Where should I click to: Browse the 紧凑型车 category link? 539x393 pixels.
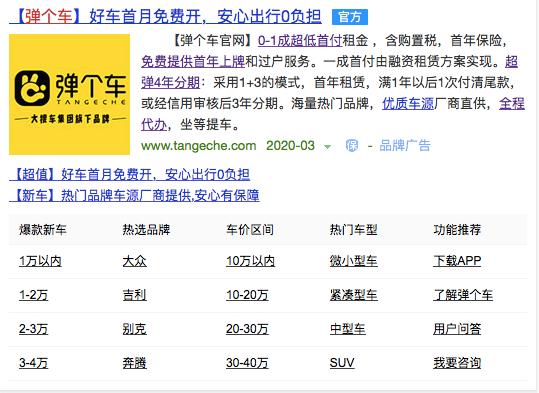(x=354, y=295)
